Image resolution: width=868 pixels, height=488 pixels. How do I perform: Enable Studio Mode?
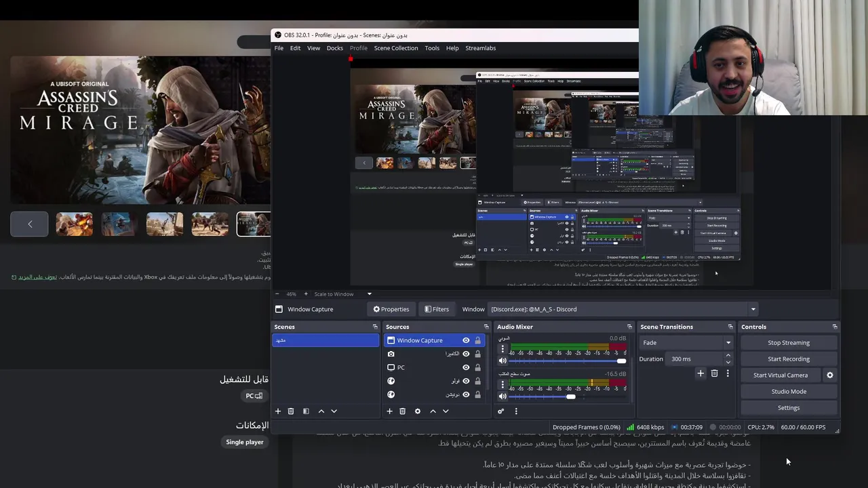(789, 391)
